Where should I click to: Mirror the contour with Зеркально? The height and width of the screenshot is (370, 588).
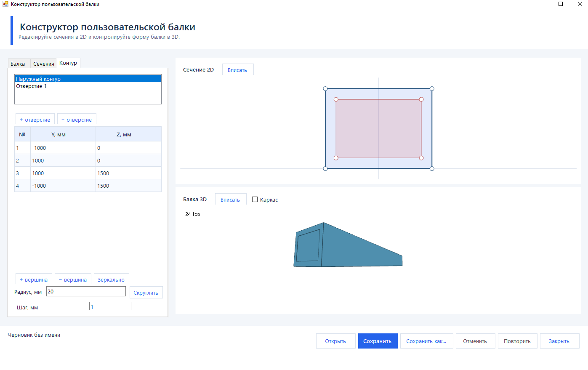pos(111,279)
